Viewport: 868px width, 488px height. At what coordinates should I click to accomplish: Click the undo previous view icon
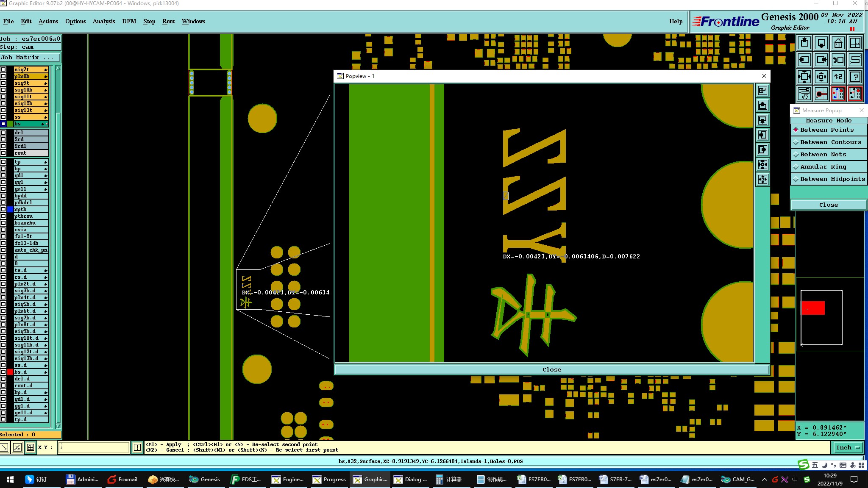(x=838, y=60)
